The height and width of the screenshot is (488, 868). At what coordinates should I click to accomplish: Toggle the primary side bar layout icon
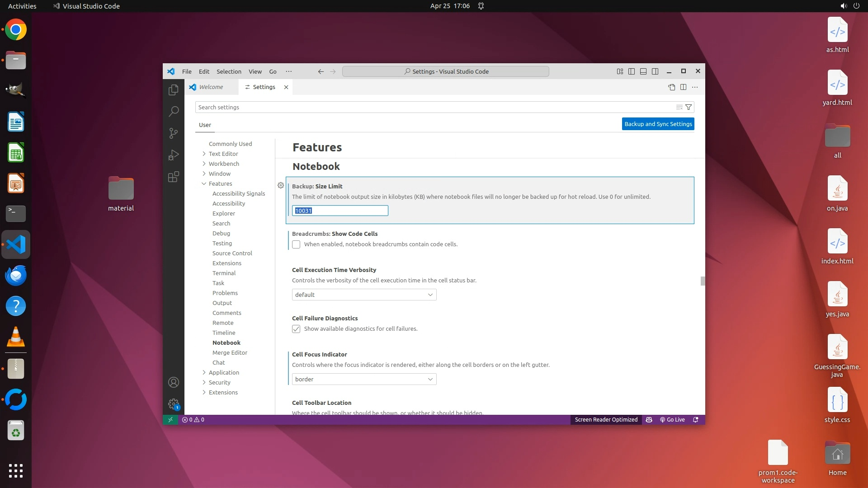[x=632, y=71]
